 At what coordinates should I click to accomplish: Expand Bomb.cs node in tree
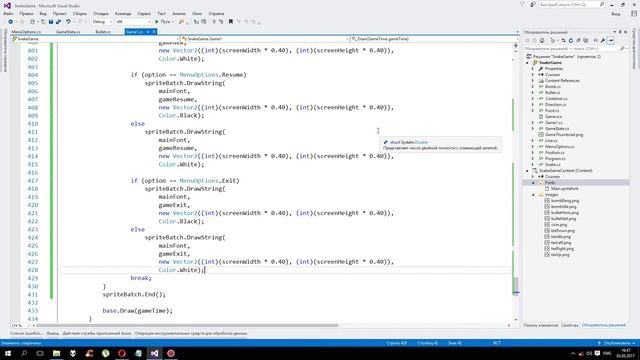(533, 87)
